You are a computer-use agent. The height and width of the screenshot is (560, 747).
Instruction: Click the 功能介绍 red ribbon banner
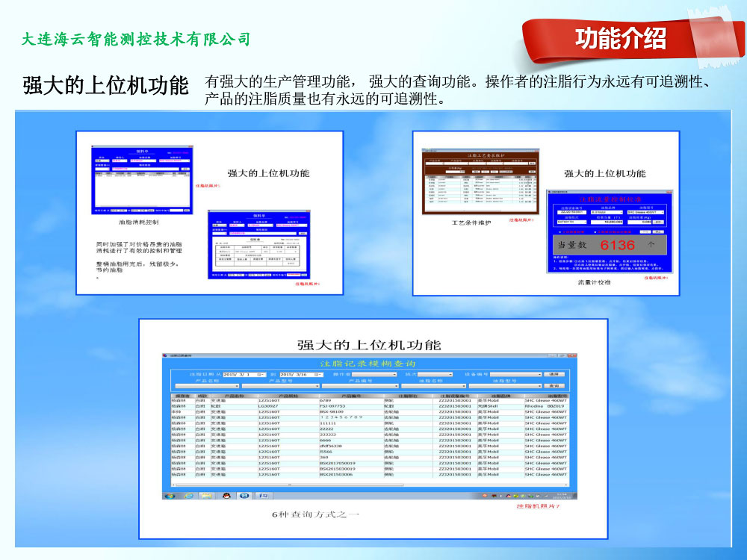620,39
